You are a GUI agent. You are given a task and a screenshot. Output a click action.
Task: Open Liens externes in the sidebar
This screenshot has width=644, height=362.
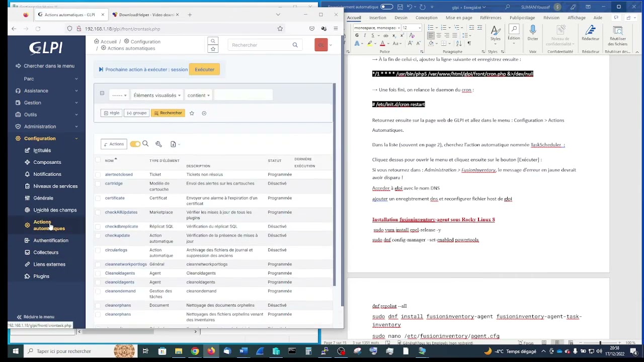49,264
